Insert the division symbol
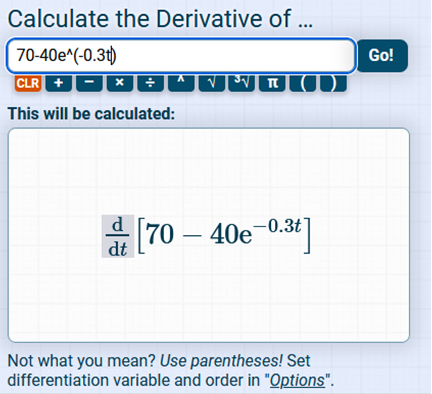 [150, 83]
